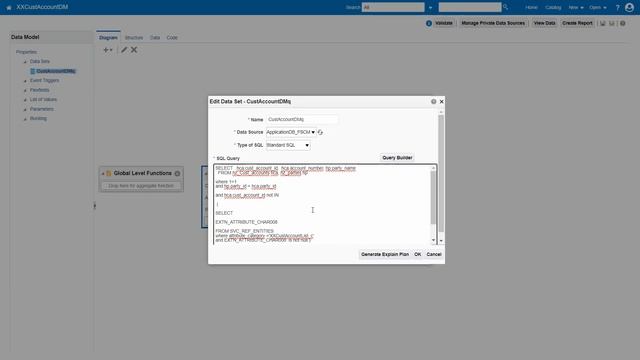Screen dimensions: 640x360
Task: Confirm the dialog with OK
Action: [x=418, y=254]
